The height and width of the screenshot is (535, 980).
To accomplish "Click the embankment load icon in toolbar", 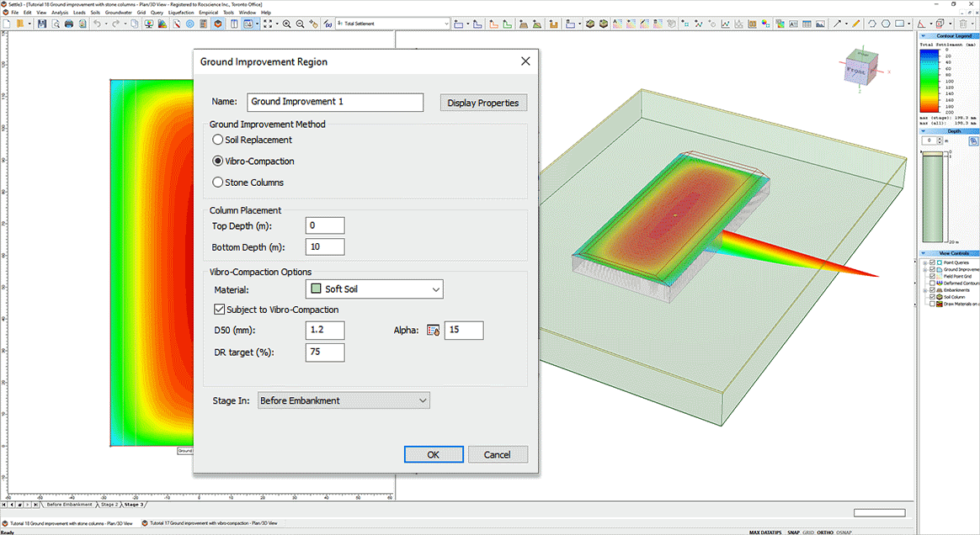I will click(523, 24).
